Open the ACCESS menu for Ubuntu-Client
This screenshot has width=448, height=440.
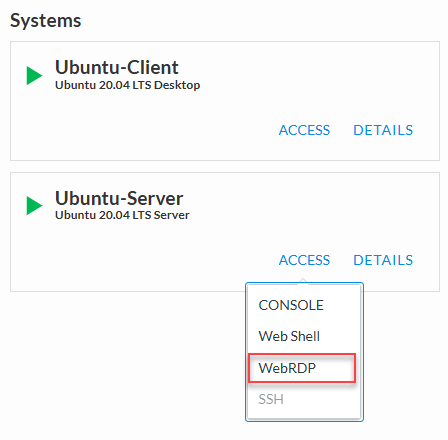pos(304,130)
